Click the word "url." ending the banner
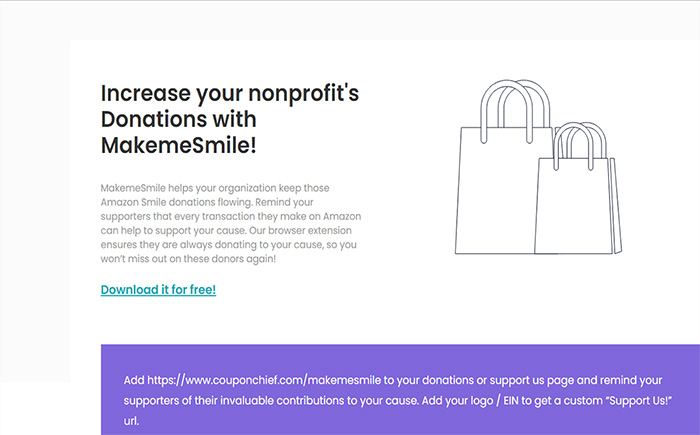 (131, 421)
